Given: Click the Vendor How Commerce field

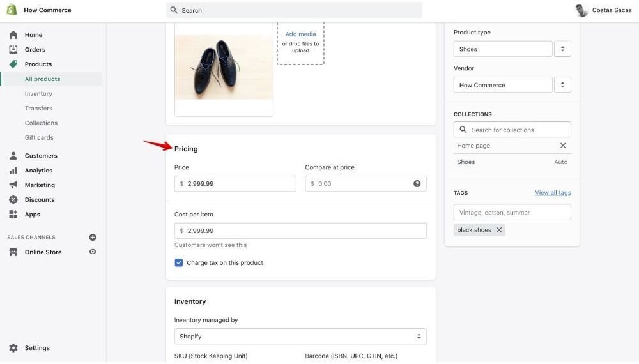Looking at the screenshot, I should pyautogui.click(x=503, y=85).
